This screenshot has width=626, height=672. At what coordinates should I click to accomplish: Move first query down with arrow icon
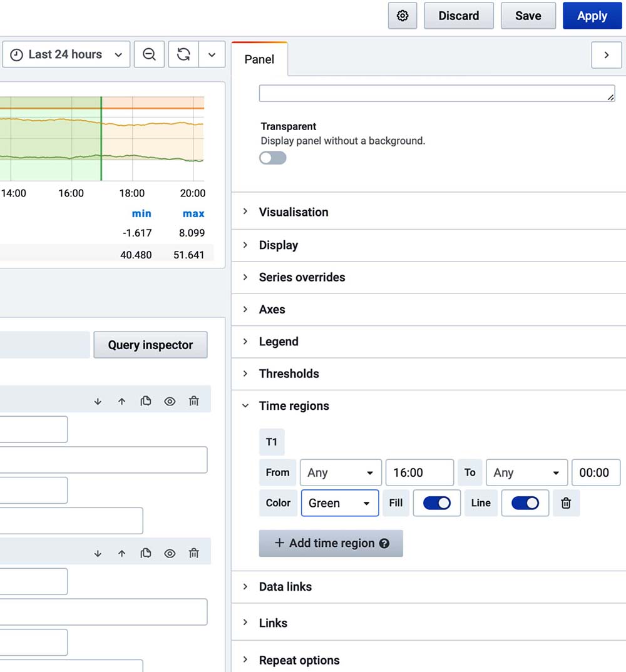click(x=98, y=402)
